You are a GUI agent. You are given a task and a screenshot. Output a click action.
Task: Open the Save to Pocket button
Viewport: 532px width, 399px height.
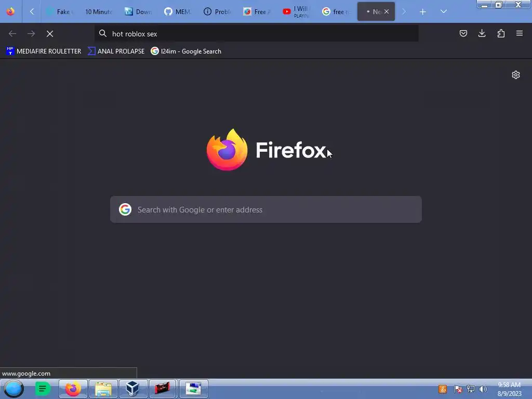(463, 33)
